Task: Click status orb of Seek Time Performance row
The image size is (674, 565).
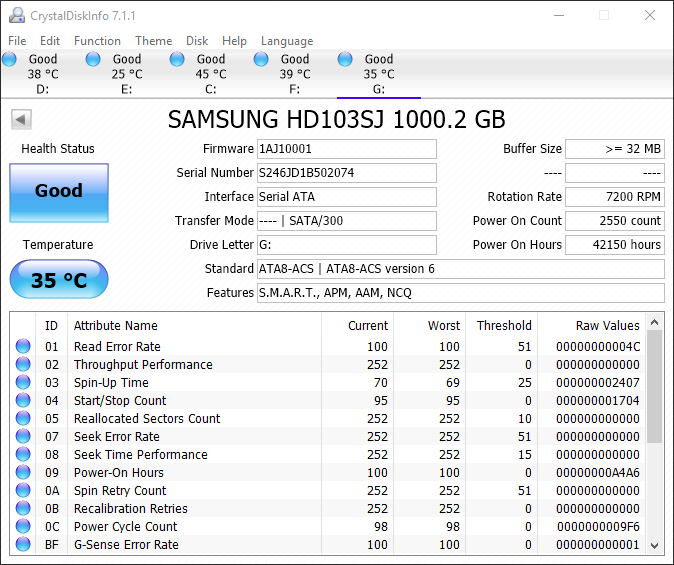Action: tap(23, 454)
